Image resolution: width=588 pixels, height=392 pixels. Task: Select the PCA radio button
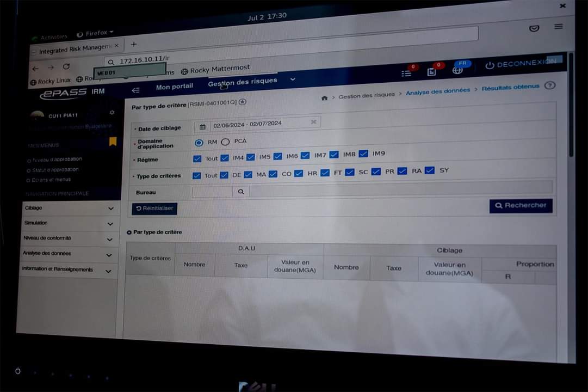(x=225, y=142)
